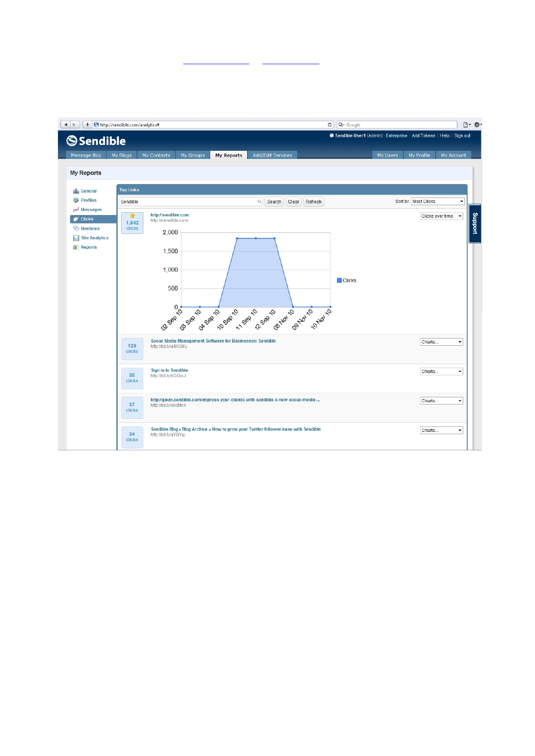This screenshot has width=535, height=756.
Task: Select the My Reports tab
Action: pos(229,155)
